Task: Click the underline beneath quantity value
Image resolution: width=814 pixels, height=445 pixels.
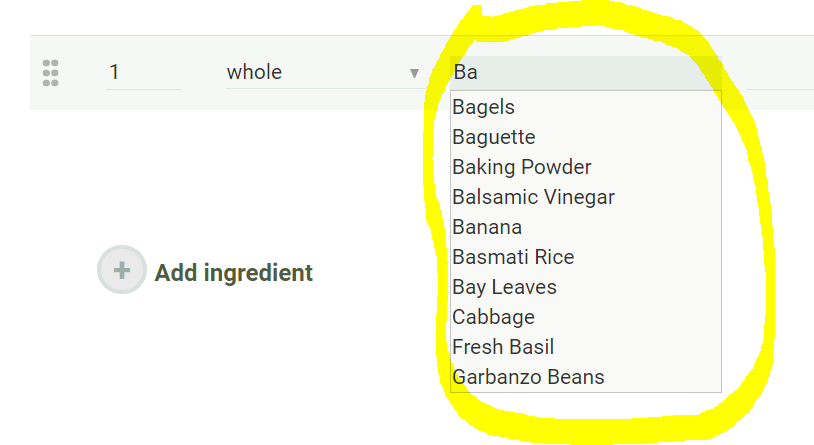Action: 143,89
